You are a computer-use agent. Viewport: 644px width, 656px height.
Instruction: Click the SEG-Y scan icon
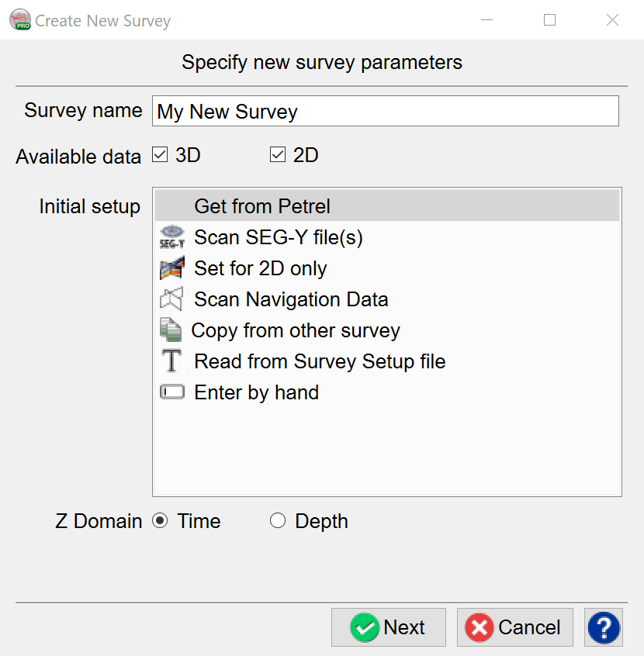tap(171, 237)
